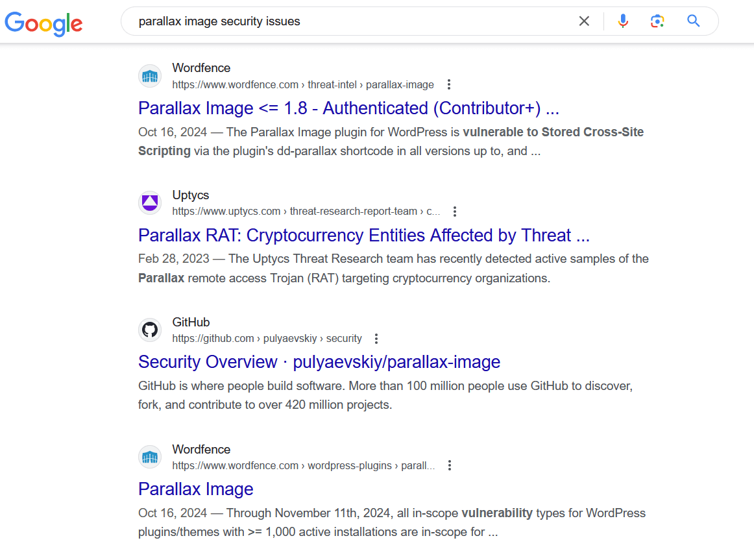The image size is (754, 560).
Task: Open "Parallax RAT: Cryptocurrency Entities" result
Action: pos(363,235)
